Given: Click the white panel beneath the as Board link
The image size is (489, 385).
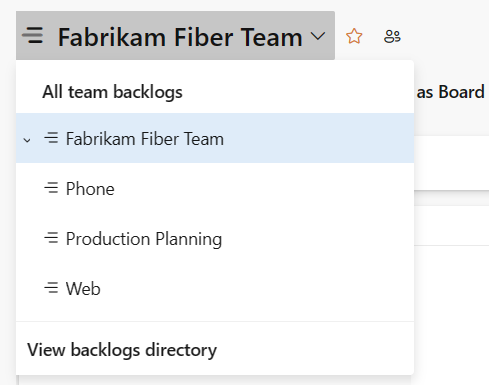Looking at the screenshot, I should tap(452, 163).
